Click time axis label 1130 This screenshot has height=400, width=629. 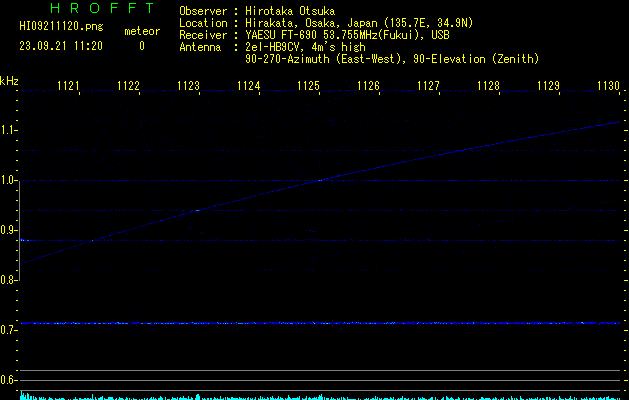(608, 85)
